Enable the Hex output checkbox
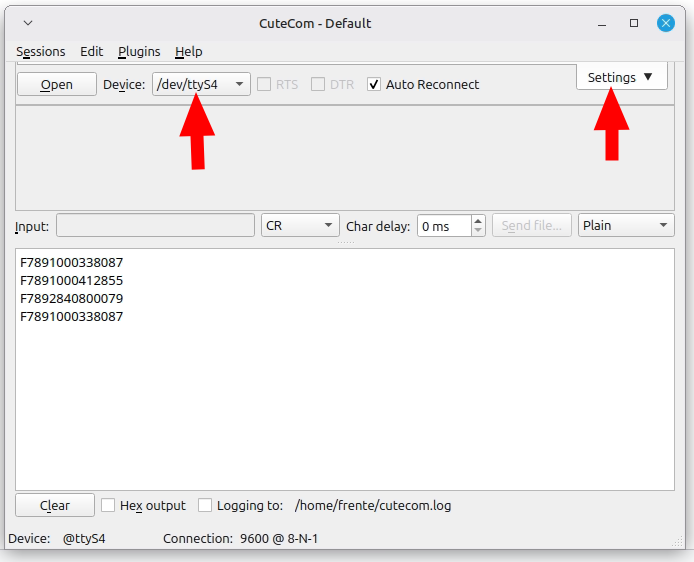 [108, 505]
